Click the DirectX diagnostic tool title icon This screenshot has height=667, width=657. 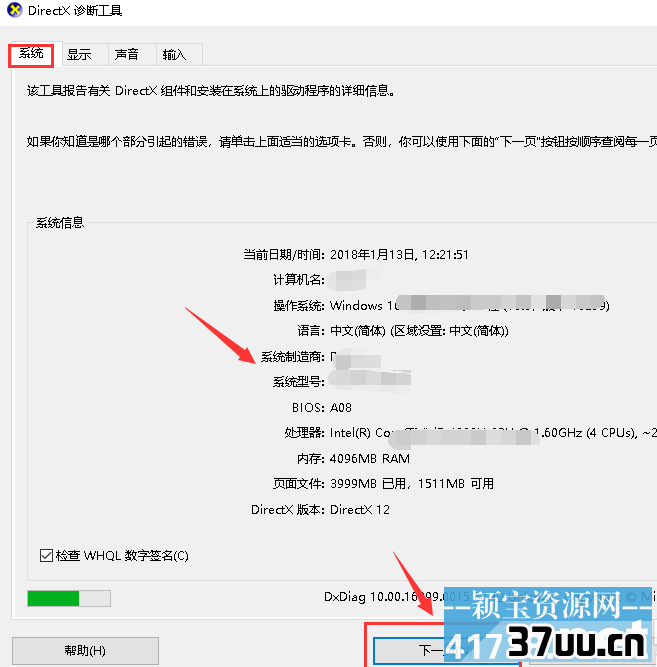pyautogui.click(x=14, y=10)
